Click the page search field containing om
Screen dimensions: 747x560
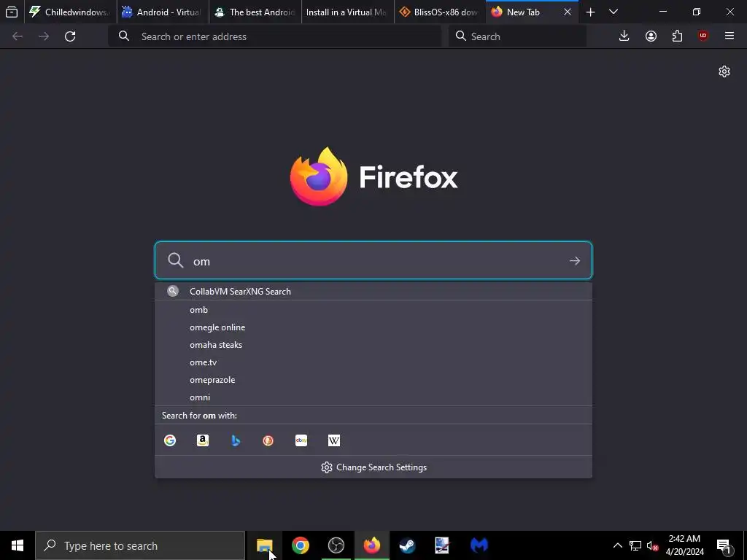(373, 260)
